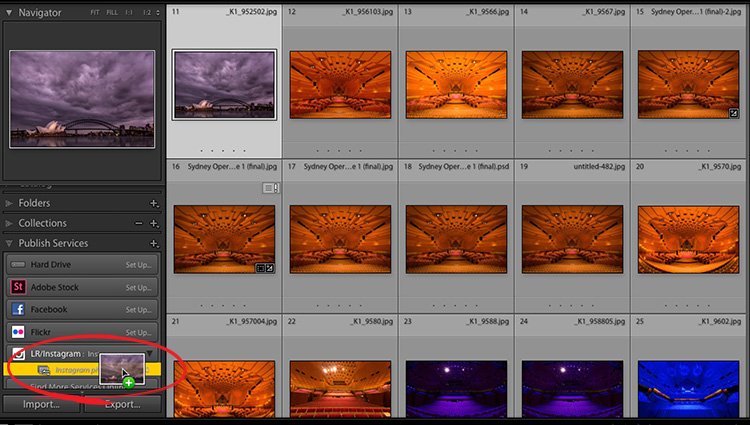The height and width of the screenshot is (425, 750).
Task: Open the Navigator zoom ratio dropdown arrows
Action: pos(158,13)
